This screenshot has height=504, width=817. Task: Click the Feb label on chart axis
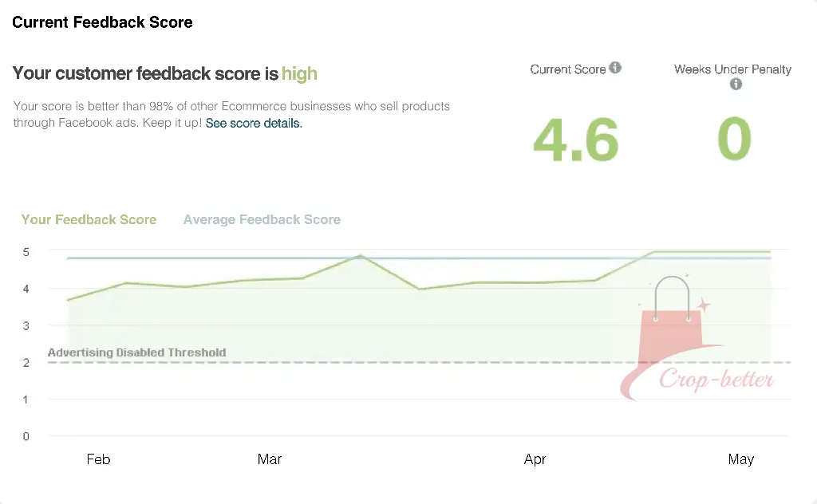click(98, 459)
